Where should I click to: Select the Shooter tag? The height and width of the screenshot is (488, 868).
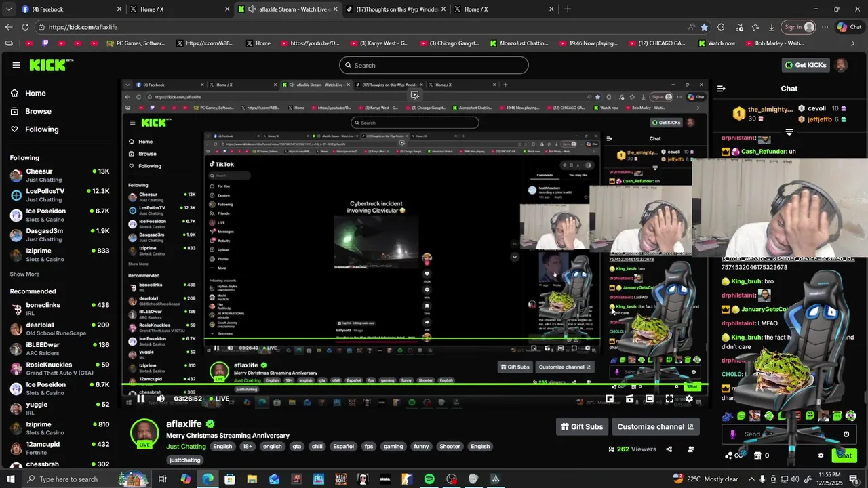tap(450, 447)
